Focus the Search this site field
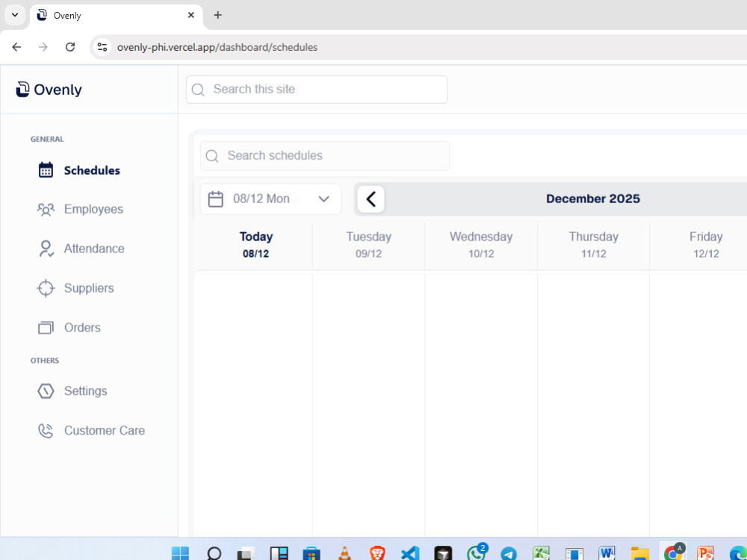The image size is (747, 560). (x=317, y=90)
